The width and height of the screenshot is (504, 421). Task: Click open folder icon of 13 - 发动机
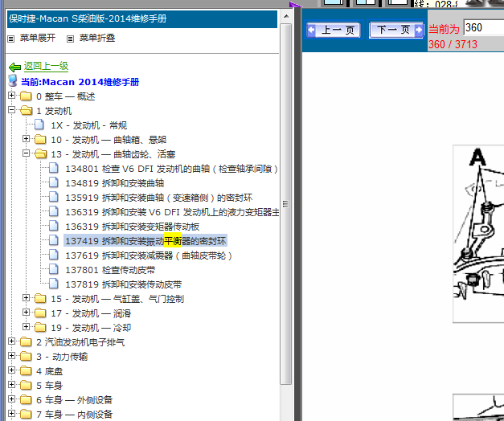click(x=40, y=153)
